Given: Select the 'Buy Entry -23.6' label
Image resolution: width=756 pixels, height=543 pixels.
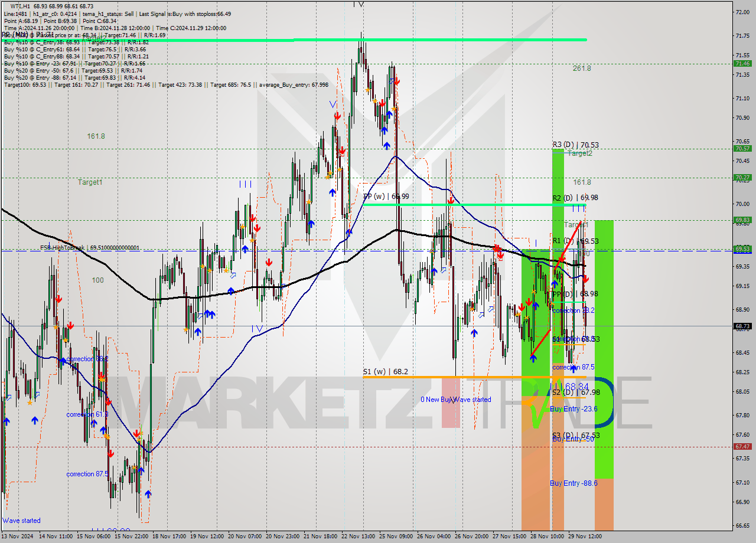Looking at the screenshot, I should pos(573,408).
